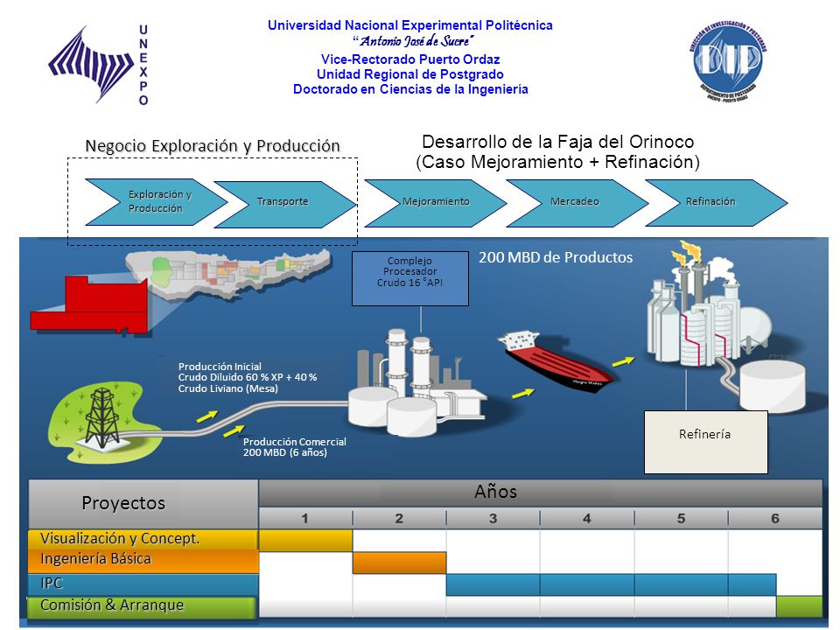
Task: Select the IPC row label
Action: [143, 584]
